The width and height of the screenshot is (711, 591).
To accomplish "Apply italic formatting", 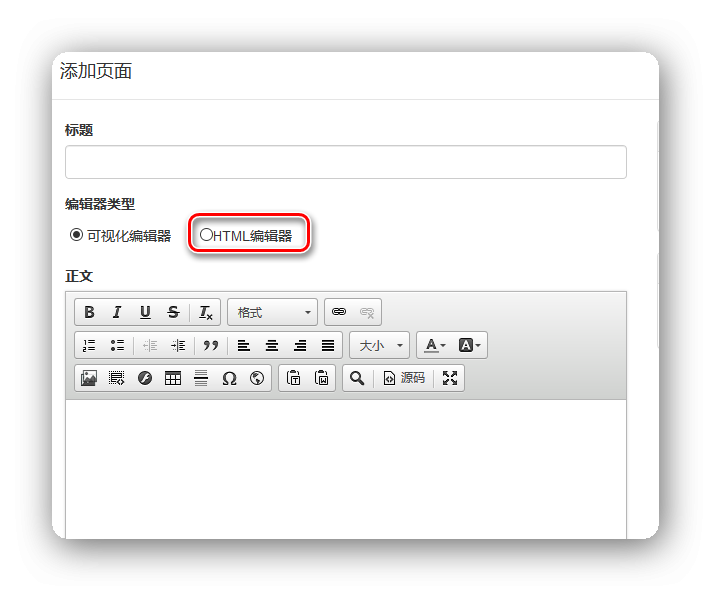I will click(x=117, y=312).
